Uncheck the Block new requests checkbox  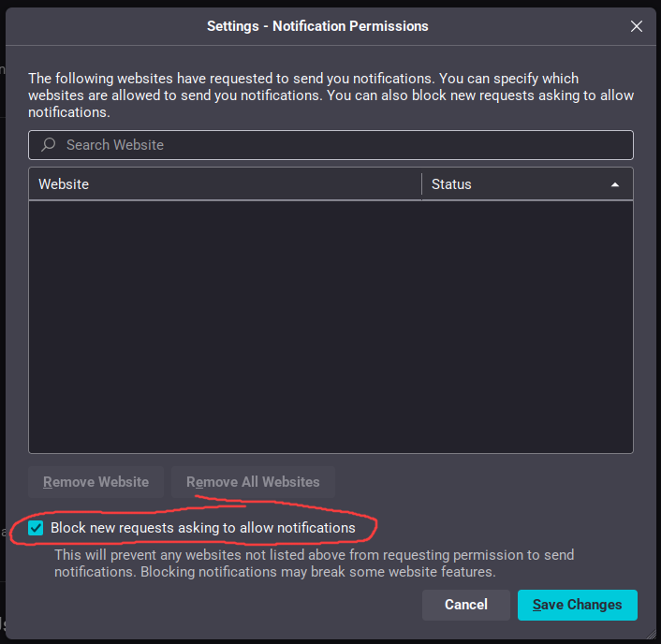36,528
